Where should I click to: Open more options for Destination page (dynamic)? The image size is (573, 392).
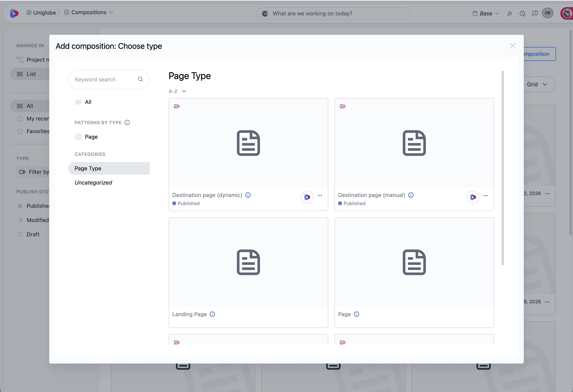[320, 196]
